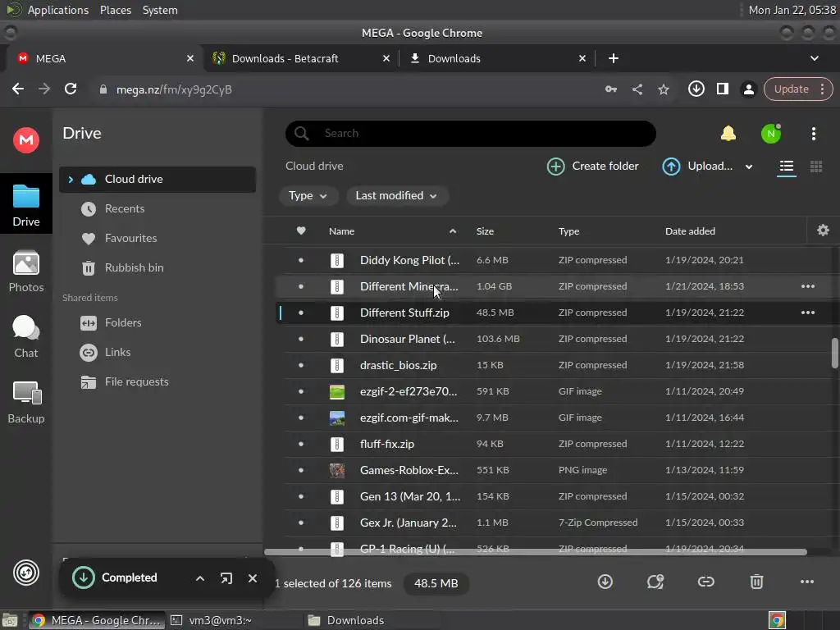Reload the MEGA page

click(71, 89)
